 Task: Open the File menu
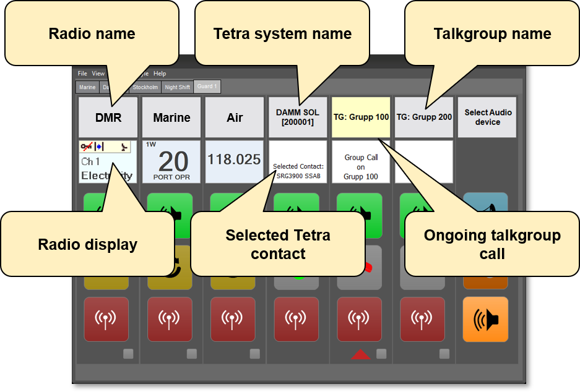[82, 74]
